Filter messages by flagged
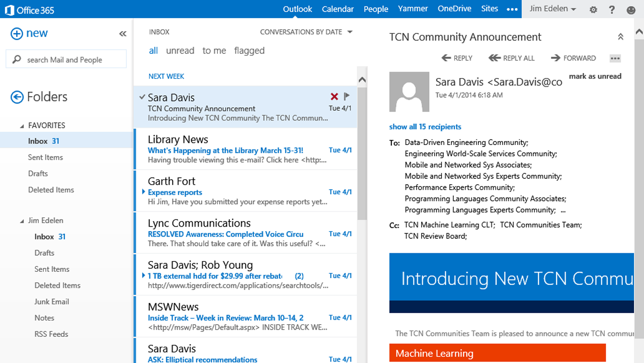 [249, 50]
